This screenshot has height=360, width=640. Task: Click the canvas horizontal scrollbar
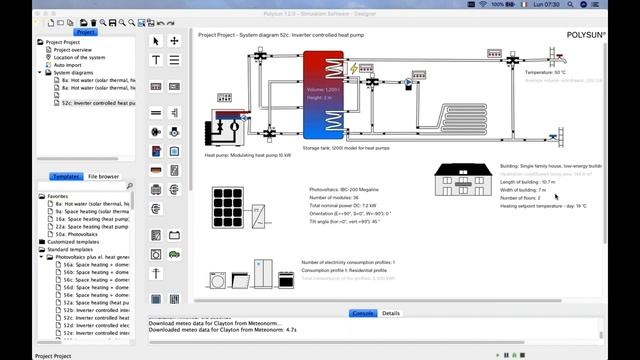(378, 301)
